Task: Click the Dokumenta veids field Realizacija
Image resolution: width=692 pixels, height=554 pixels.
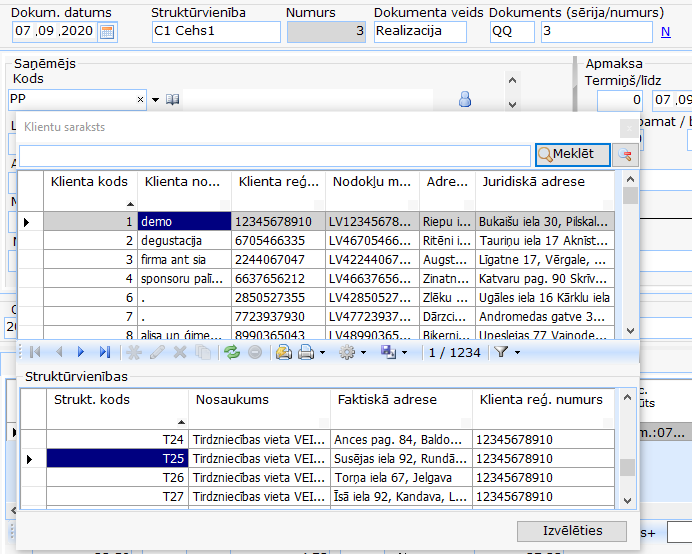Action: pyautogui.click(x=420, y=32)
